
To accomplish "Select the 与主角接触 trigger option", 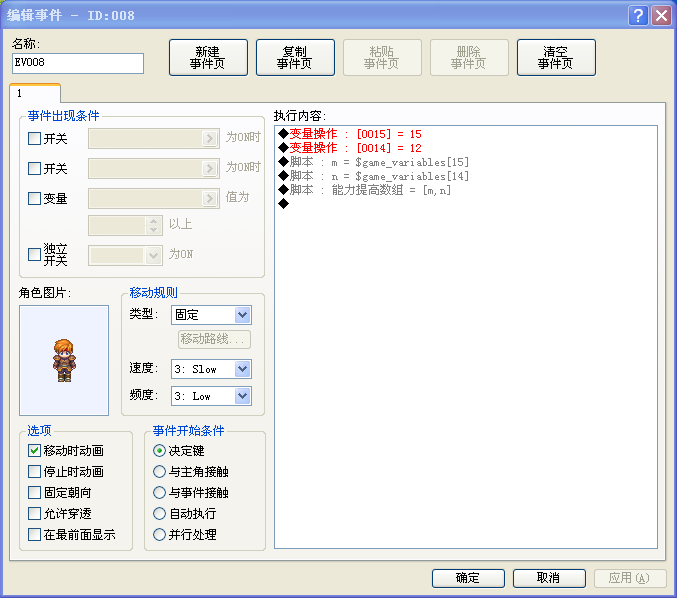I will (159, 471).
